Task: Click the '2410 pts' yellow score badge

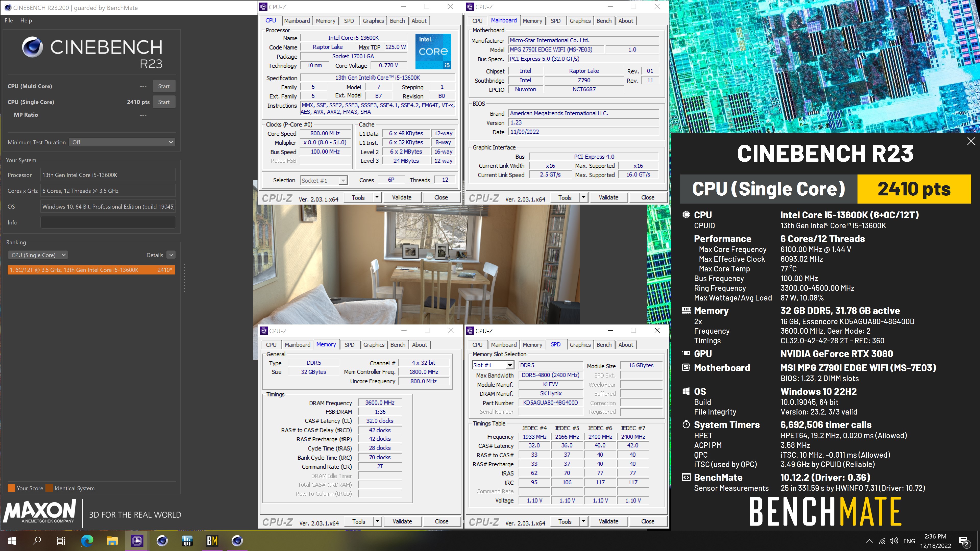Action: click(914, 189)
